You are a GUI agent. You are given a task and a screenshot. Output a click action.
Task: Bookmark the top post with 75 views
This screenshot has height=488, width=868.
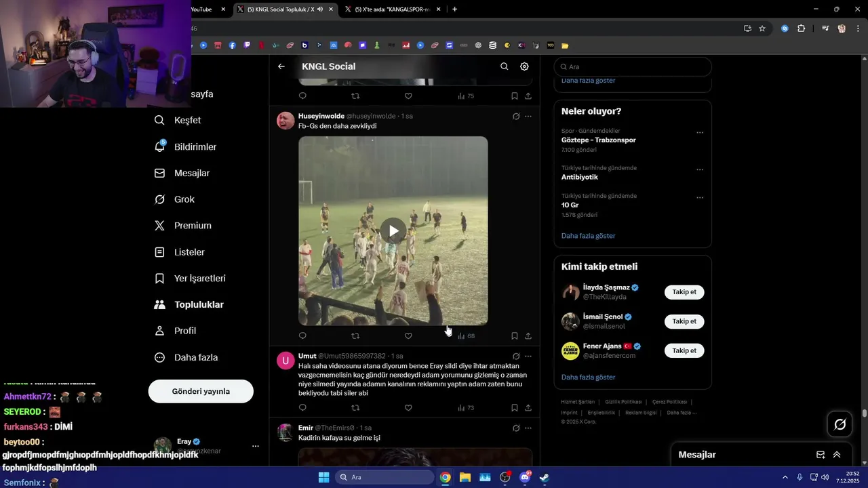point(515,96)
